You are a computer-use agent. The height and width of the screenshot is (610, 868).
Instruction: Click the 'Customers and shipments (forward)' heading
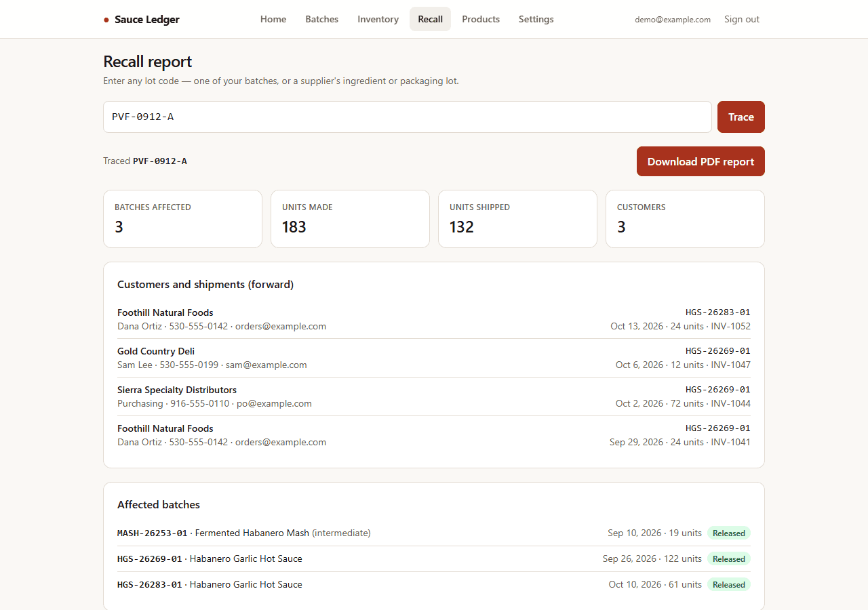205,285
